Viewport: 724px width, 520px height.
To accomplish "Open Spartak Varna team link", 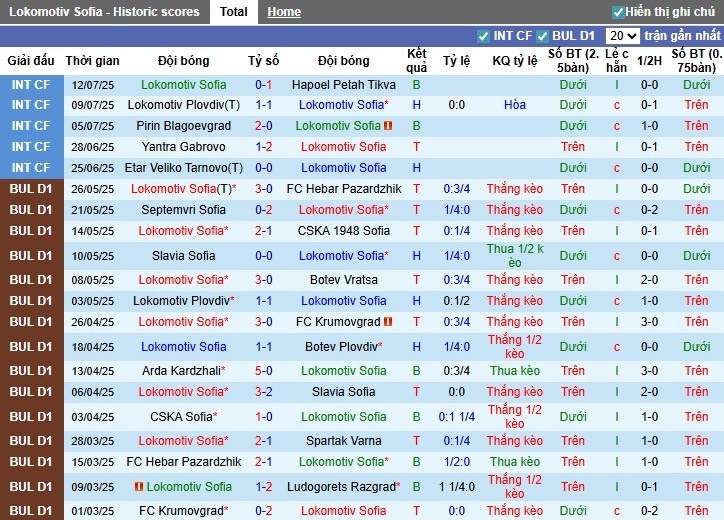I will (343, 441).
